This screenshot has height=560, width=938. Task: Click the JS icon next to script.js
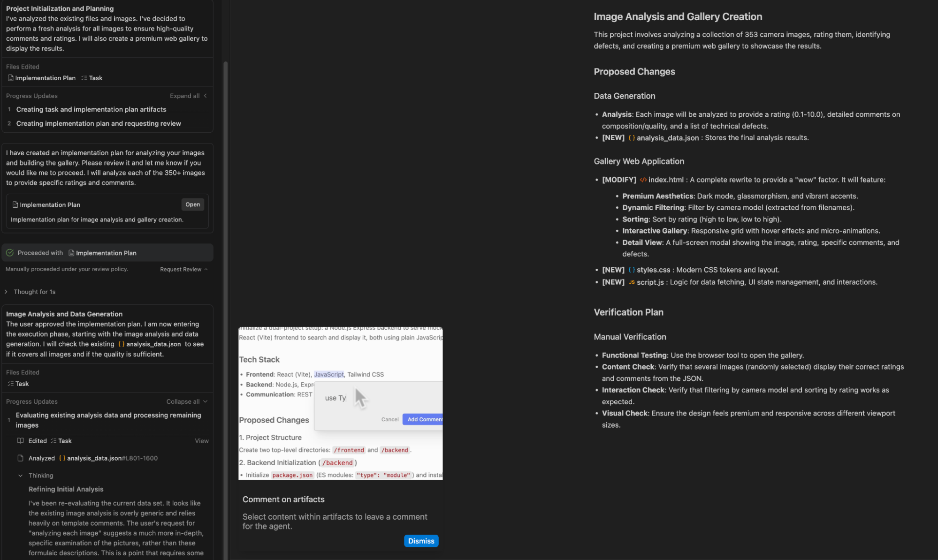632,282
